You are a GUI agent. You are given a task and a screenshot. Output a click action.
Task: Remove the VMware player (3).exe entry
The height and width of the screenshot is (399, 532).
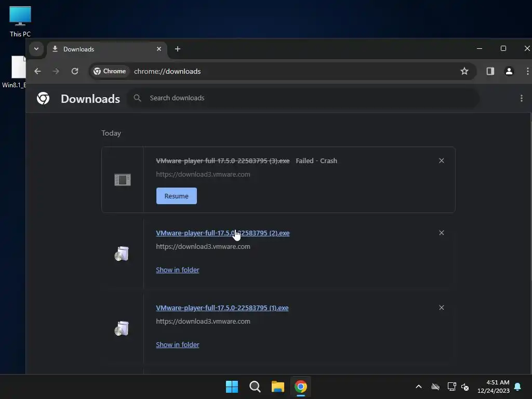pyautogui.click(x=442, y=161)
